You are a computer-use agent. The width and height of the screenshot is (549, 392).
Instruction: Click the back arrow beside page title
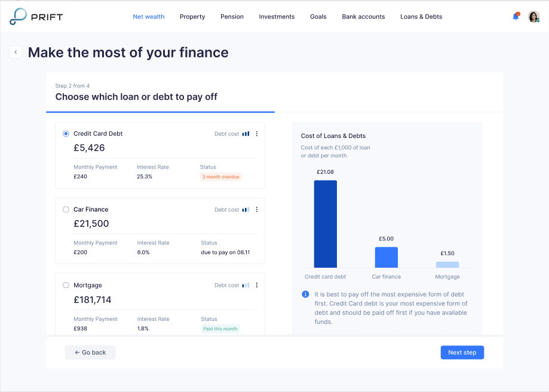(16, 52)
